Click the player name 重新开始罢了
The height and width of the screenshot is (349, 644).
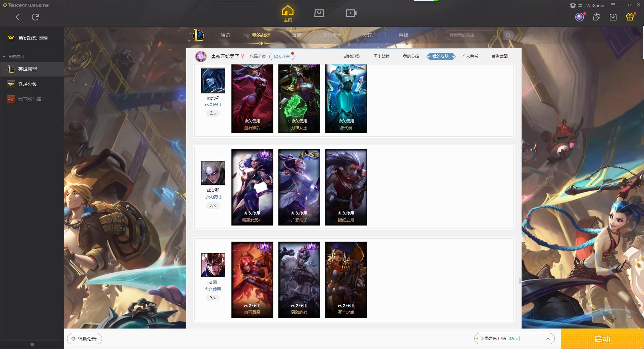(225, 56)
